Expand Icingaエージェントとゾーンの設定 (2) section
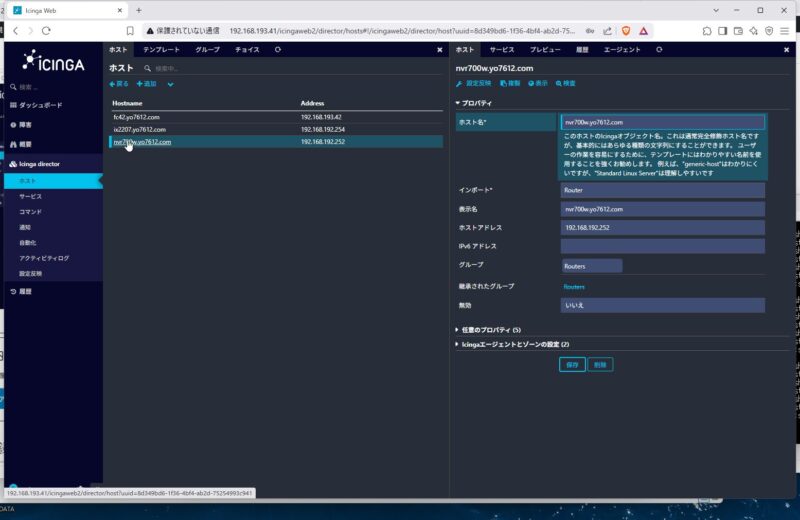This screenshot has height=520, width=800. [x=512, y=344]
